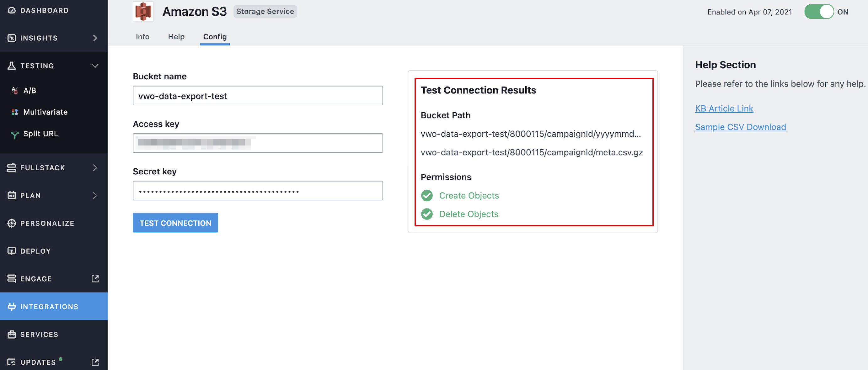Click the Create Objects permission text
The width and height of the screenshot is (868, 370).
469,195
